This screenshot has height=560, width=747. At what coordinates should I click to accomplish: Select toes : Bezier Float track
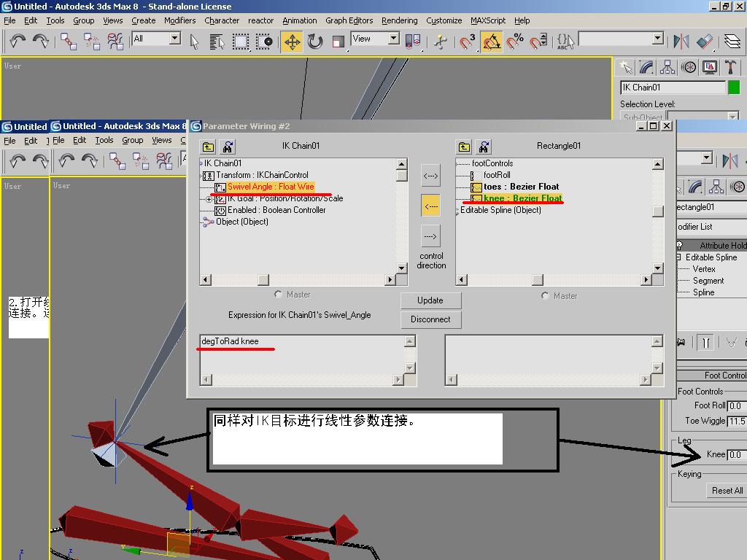pyautogui.click(x=521, y=187)
